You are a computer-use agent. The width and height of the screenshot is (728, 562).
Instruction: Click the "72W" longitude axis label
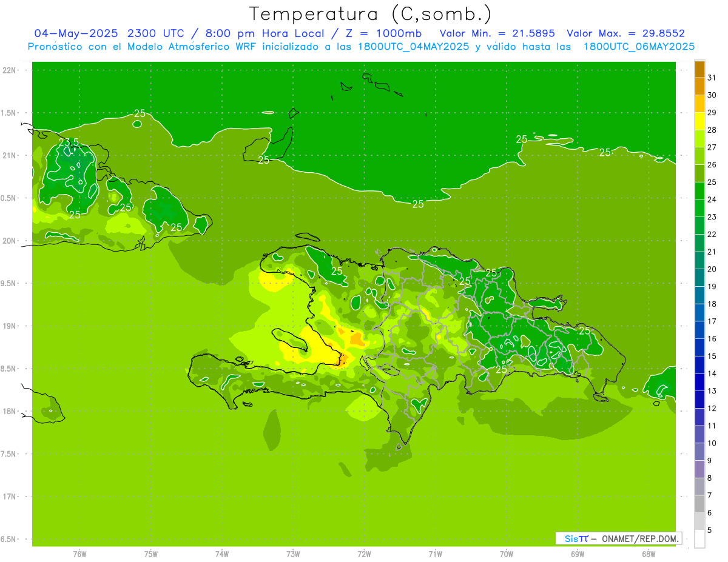click(364, 554)
